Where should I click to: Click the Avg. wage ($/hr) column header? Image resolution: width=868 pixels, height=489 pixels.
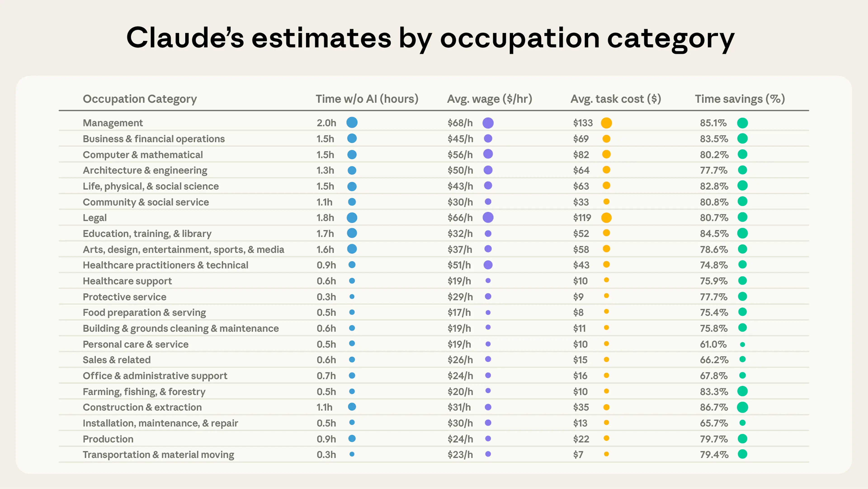coord(489,99)
